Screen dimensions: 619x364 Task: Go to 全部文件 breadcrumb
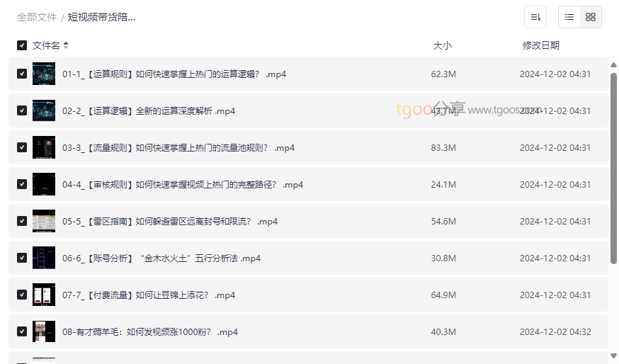click(x=37, y=18)
